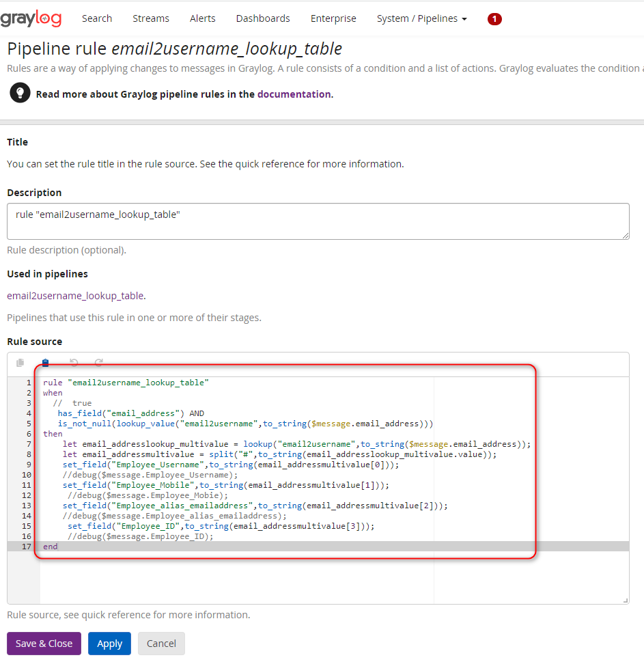Click line number 17 in the gutter
Screen dimensions: 644x662
(26, 547)
